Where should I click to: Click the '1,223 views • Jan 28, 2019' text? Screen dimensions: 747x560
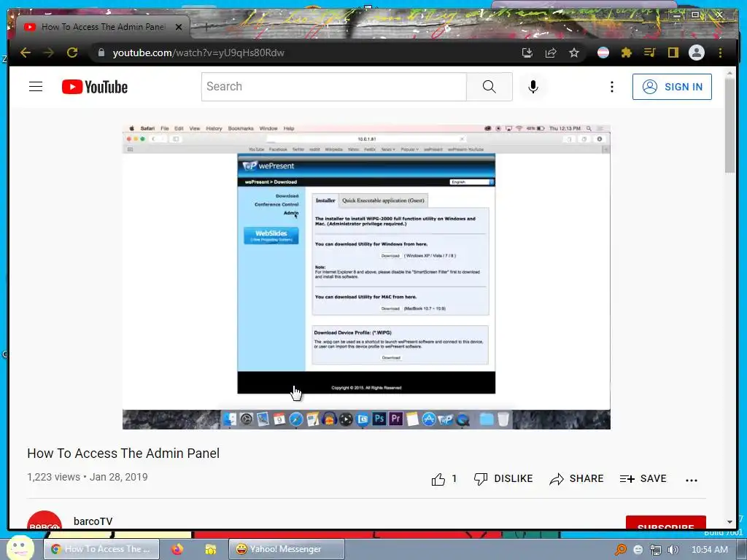[88, 477]
